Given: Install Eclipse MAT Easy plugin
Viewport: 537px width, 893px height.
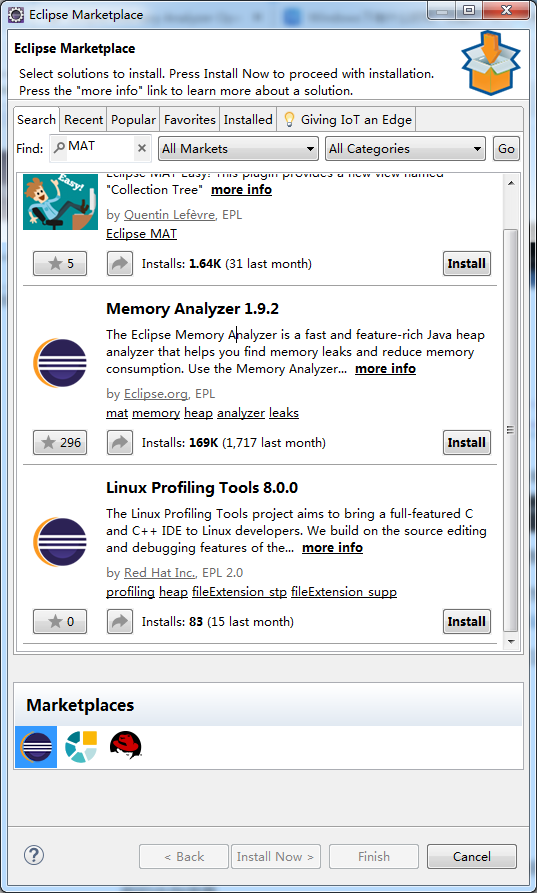Looking at the screenshot, I should point(466,264).
